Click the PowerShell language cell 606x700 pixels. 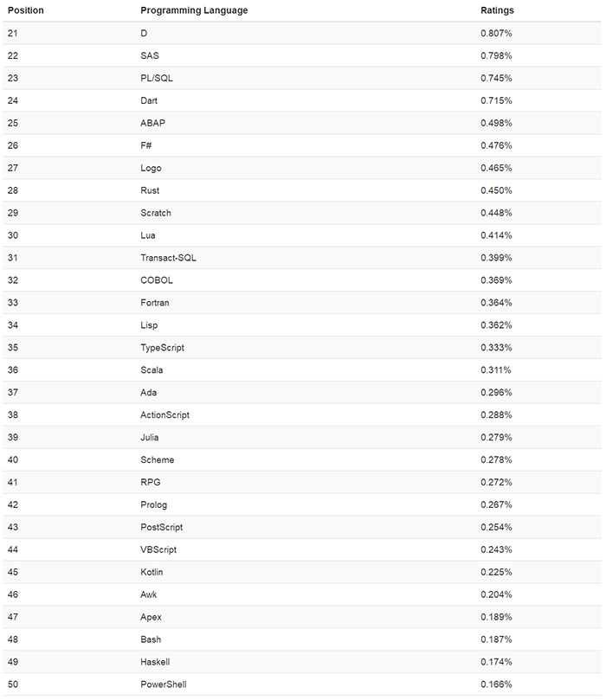coord(163,685)
